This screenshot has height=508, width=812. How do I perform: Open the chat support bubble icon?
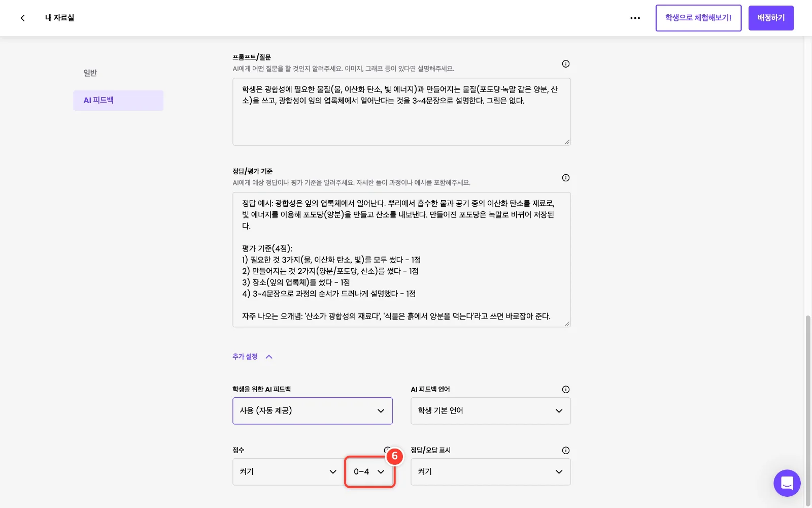click(x=787, y=483)
